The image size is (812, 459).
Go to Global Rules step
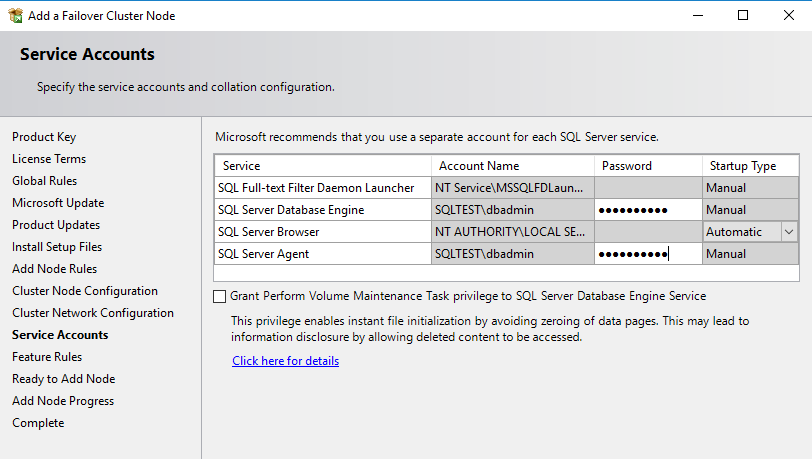tap(45, 181)
